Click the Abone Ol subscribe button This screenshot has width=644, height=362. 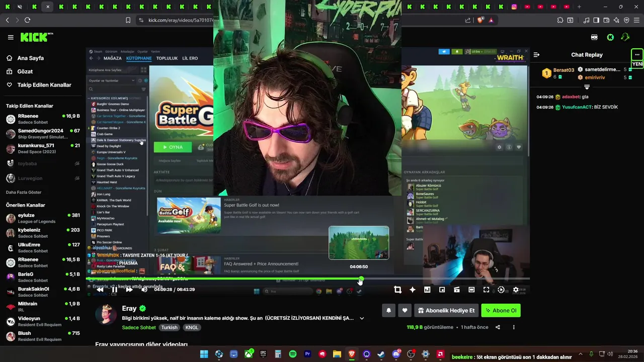coord(501,311)
